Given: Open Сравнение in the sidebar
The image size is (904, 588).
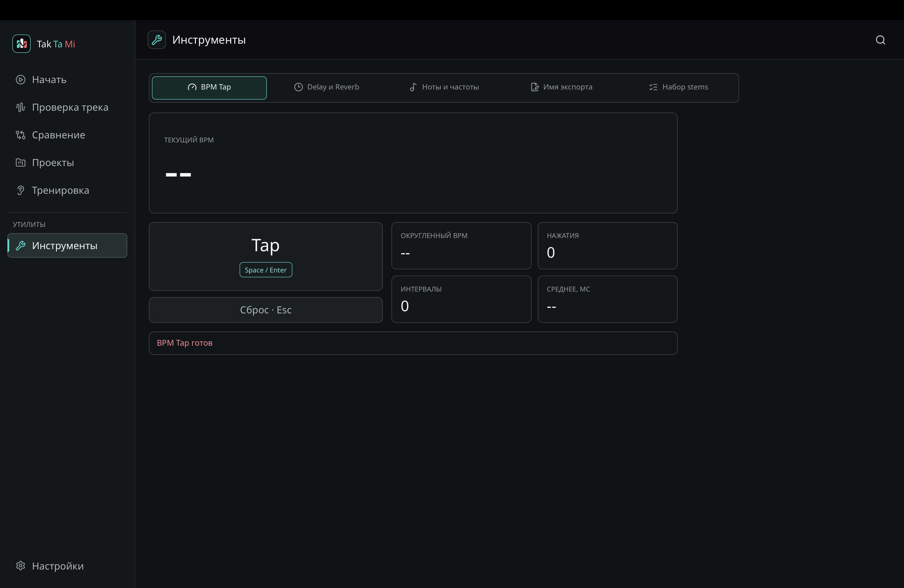Looking at the screenshot, I should [x=67, y=135].
